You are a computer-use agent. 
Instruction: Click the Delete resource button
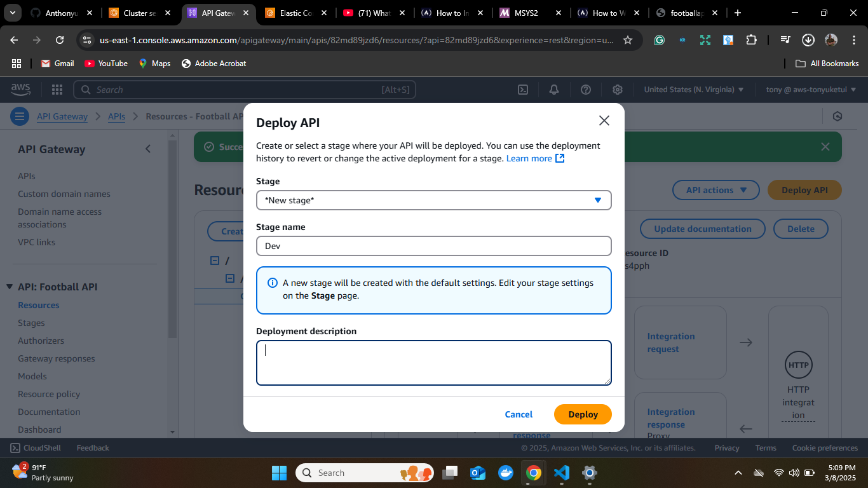[801, 229]
